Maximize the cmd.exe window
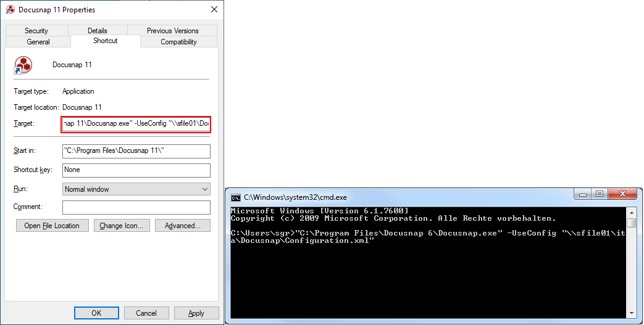644x325 pixels. 599,194
